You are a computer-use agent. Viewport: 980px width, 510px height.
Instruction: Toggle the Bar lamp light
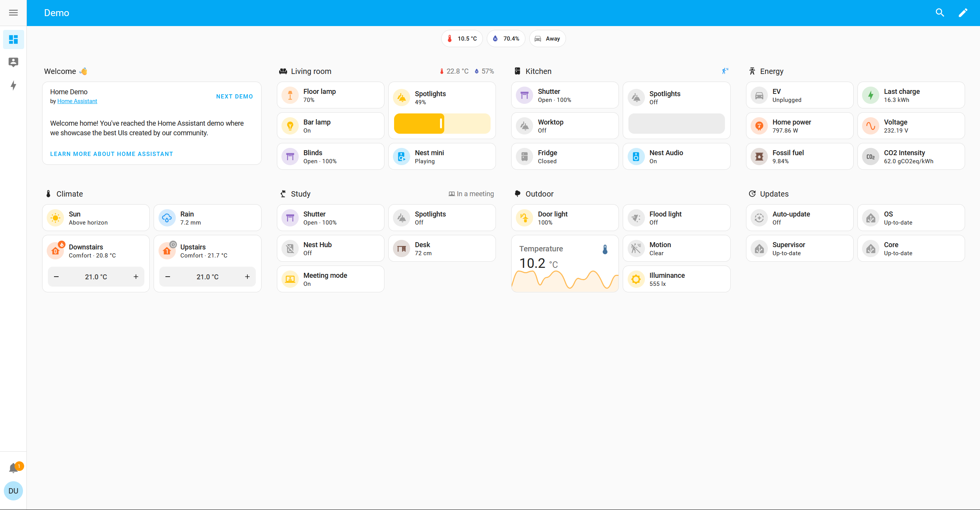pos(290,126)
